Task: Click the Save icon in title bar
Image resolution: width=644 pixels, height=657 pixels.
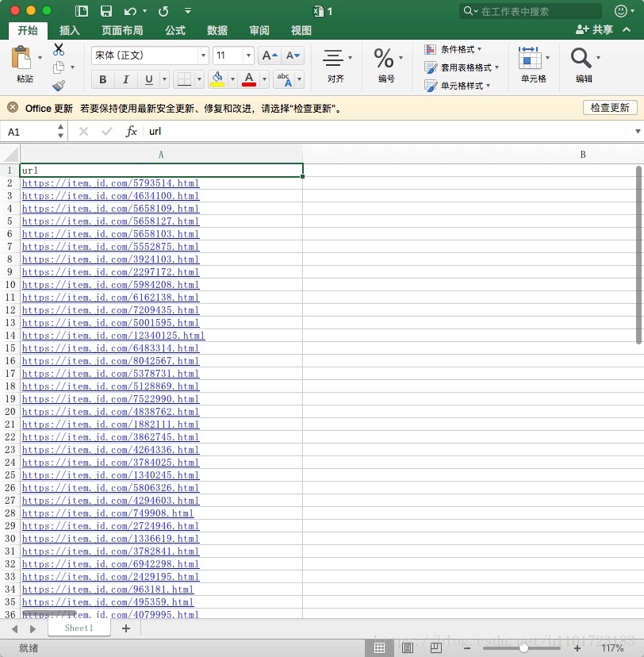Action: click(106, 11)
